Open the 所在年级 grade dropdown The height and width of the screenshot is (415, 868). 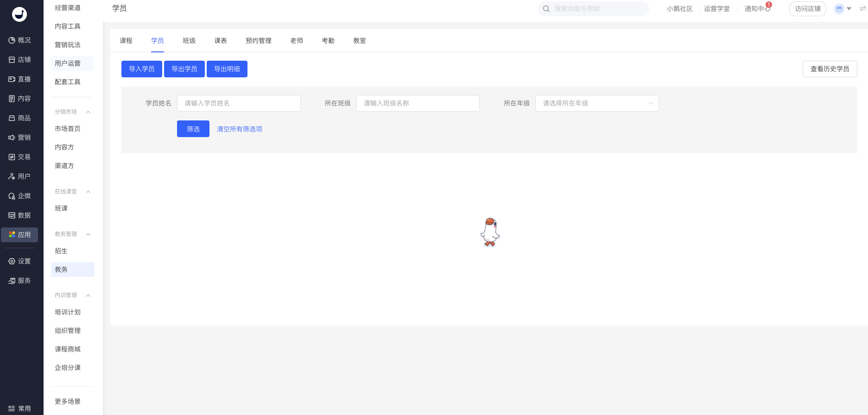pos(597,103)
